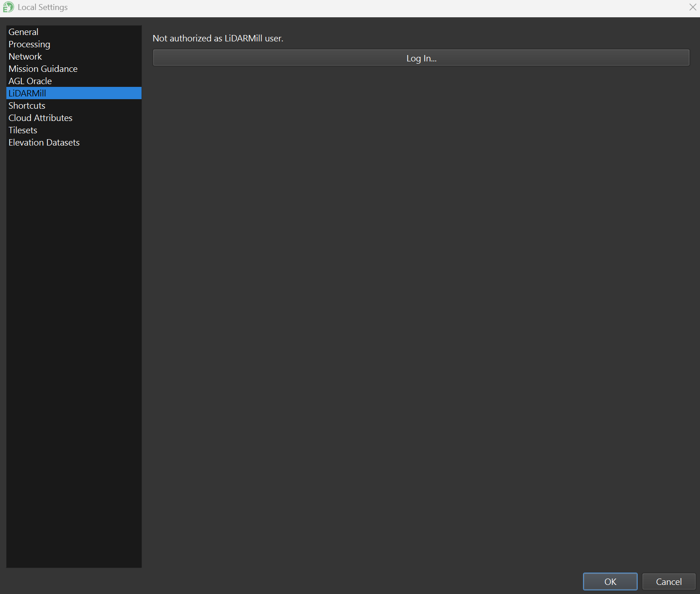The height and width of the screenshot is (594, 700).
Task: Click the 'Not authorized as LiDARMill user' text
Action: click(x=218, y=39)
